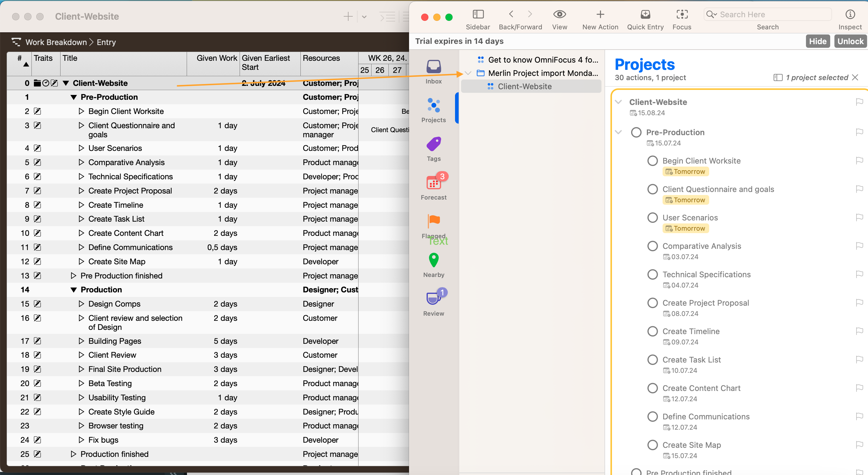Click the Work Breakdown view icon
The width and height of the screenshot is (868, 475).
point(16,42)
